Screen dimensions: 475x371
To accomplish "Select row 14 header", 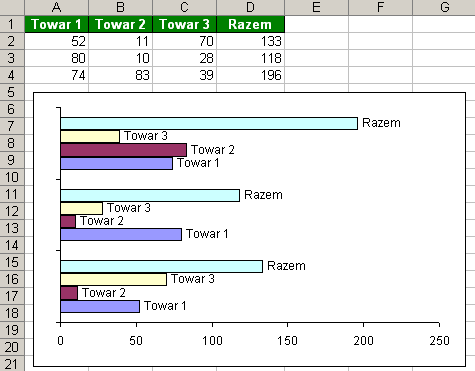I will (x=12, y=245).
